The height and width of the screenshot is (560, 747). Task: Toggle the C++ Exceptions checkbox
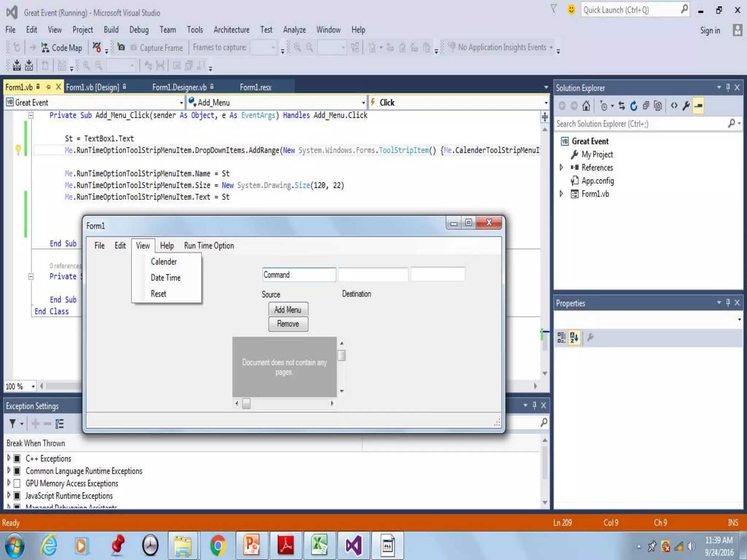tap(17, 459)
